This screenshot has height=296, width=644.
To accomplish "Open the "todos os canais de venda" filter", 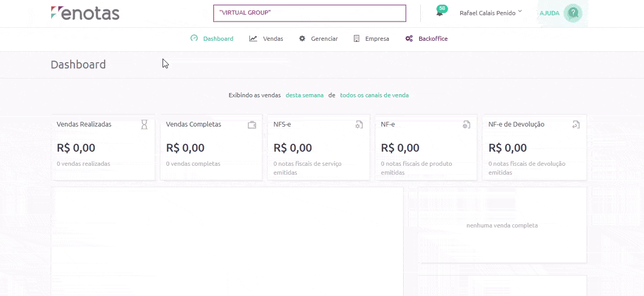I will click(374, 95).
